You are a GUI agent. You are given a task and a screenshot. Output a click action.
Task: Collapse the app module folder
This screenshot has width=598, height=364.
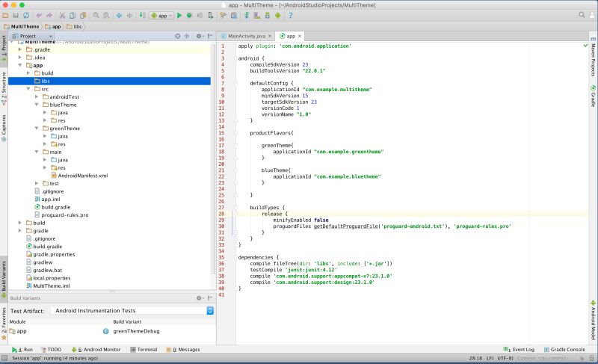(20, 65)
